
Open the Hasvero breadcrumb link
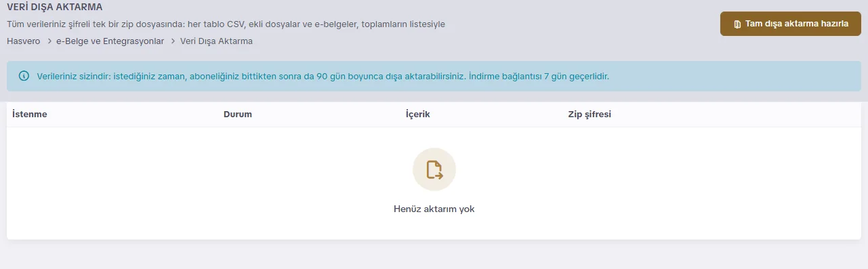(23, 41)
